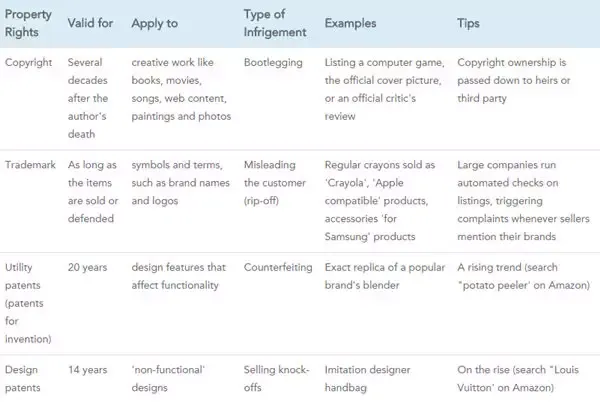Click the Examples column header

tap(351, 23)
